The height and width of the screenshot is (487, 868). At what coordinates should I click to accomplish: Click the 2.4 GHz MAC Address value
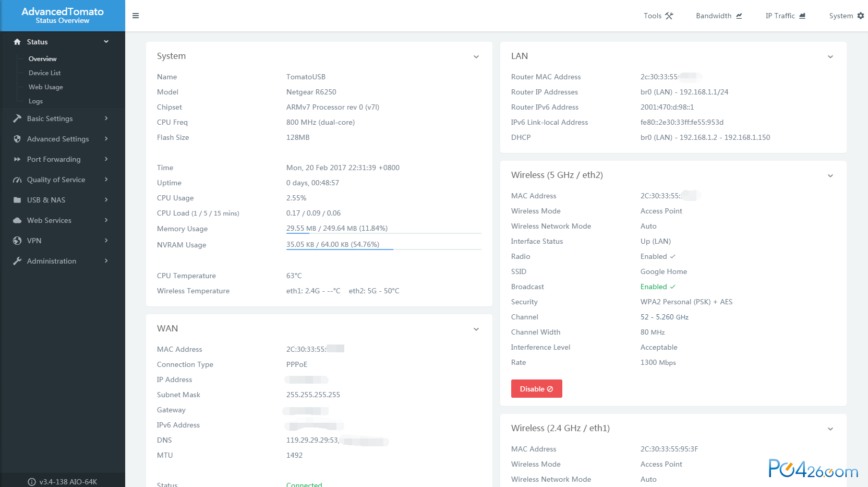coord(669,449)
